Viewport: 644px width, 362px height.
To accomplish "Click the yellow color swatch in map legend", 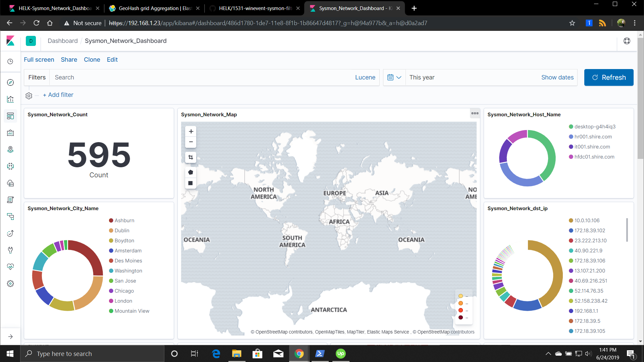I will [460, 296].
